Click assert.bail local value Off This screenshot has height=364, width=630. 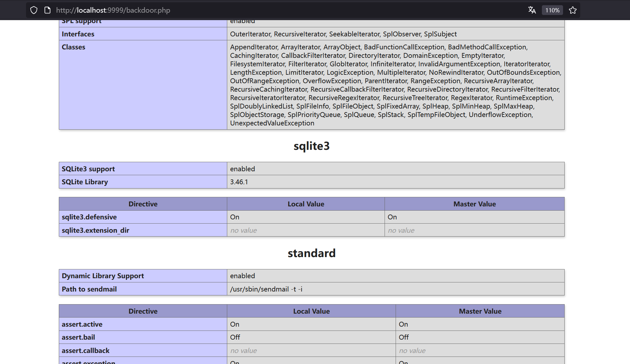pos(235,337)
